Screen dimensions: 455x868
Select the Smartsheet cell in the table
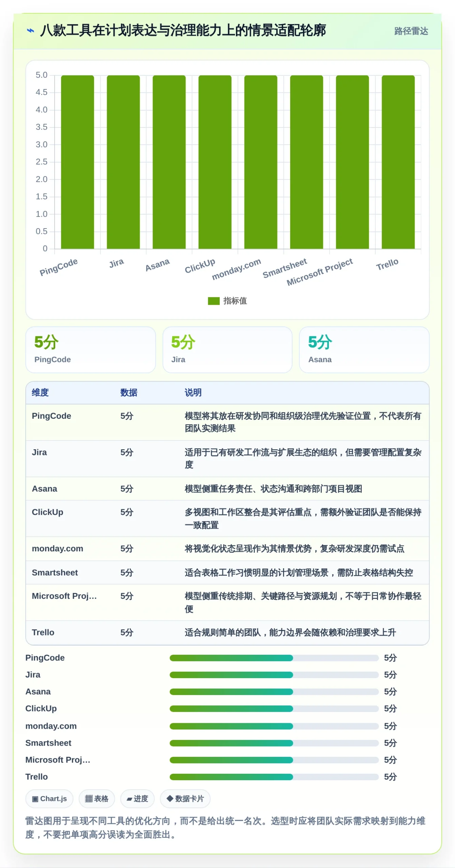pyautogui.click(x=55, y=573)
